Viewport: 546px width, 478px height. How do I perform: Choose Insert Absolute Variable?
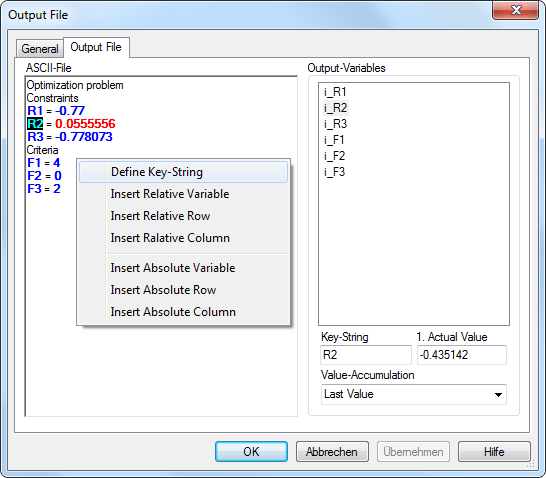coord(183,268)
